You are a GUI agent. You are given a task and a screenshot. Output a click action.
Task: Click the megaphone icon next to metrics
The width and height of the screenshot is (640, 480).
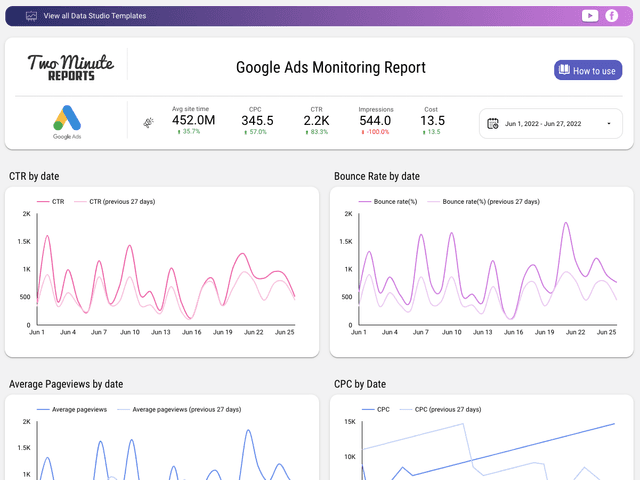149,122
